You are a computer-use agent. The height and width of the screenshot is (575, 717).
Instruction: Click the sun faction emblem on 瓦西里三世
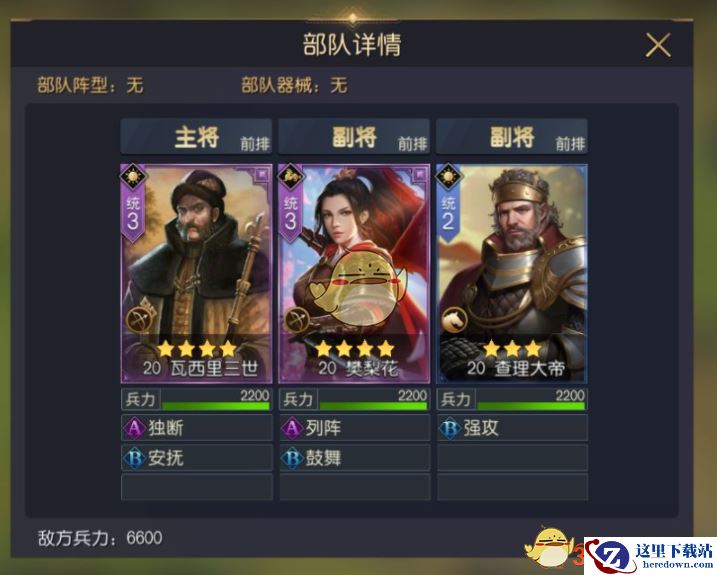point(133,176)
